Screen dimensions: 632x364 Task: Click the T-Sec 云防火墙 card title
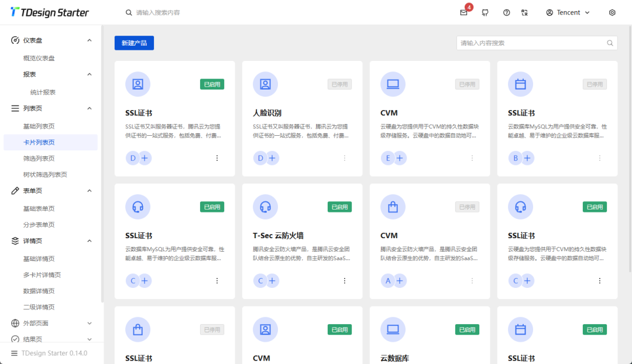(x=278, y=235)
